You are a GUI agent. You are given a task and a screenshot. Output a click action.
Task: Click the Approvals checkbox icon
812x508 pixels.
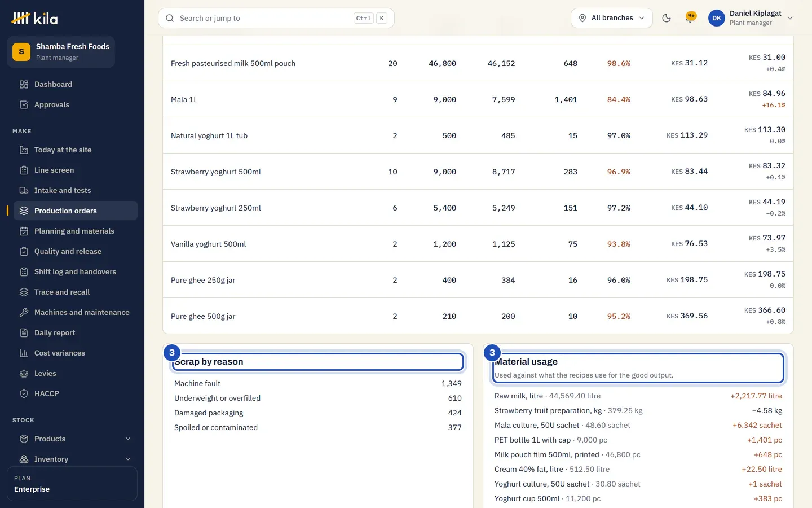(24, 105)
